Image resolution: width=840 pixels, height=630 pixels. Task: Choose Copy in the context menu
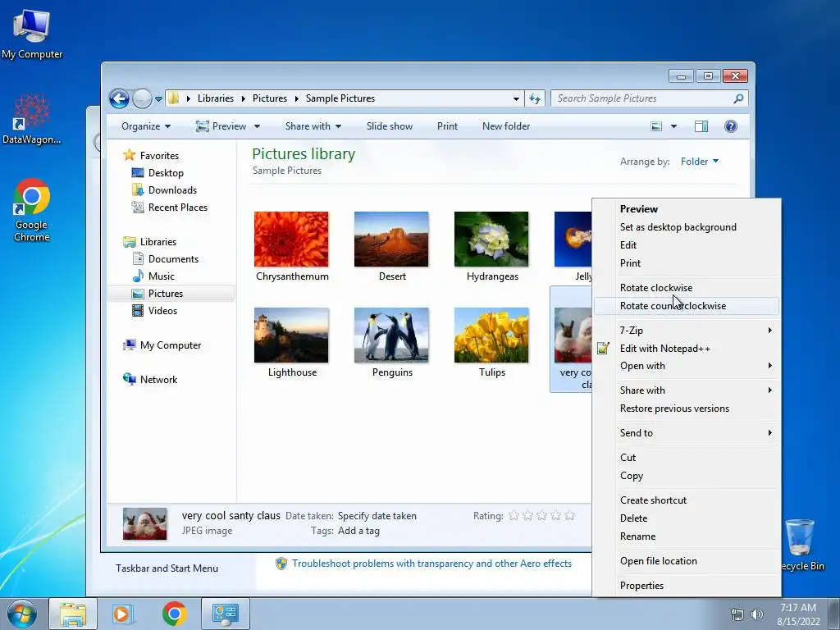coord(687,476)
